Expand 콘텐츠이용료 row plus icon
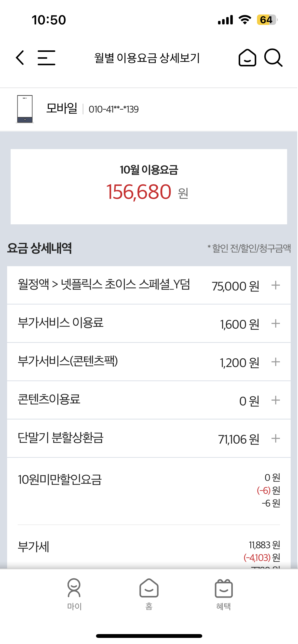This screenshot has height=644, width=298. click(x=276, y=400)
